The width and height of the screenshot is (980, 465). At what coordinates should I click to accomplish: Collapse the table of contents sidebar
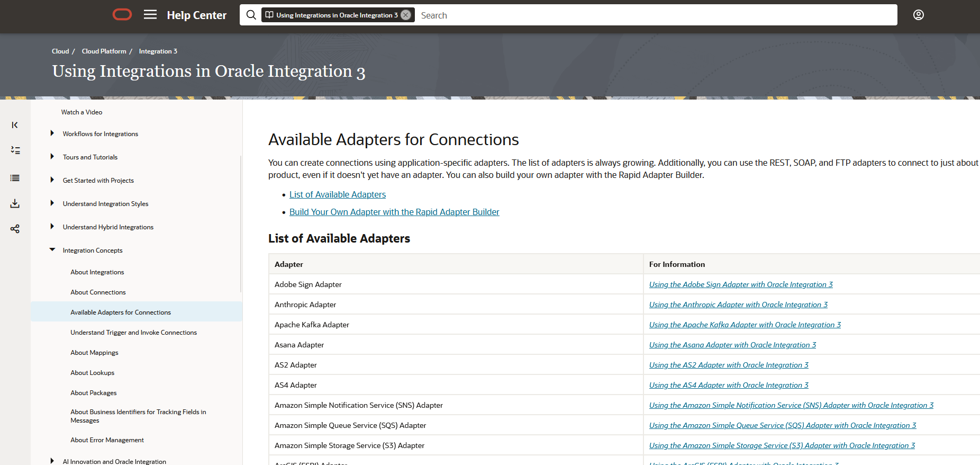pos(15,125)
